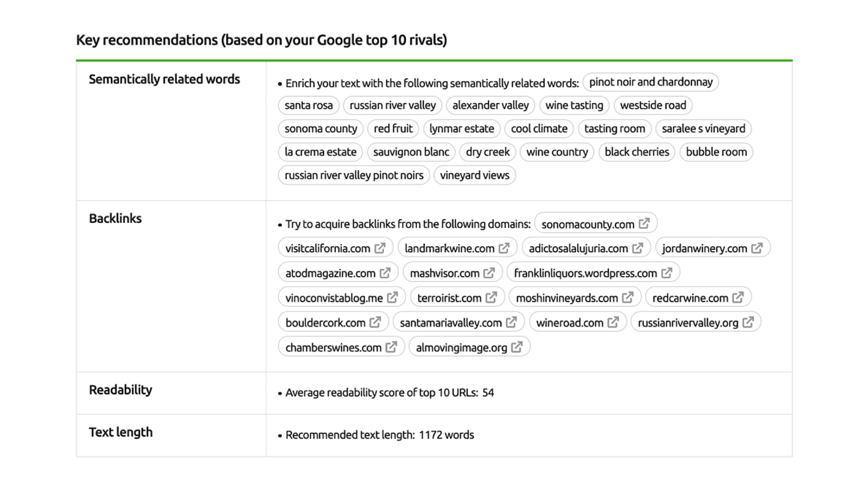
Task: Click external link icon for franklinliquors.wordpress.com
Action: coord(667,272)
